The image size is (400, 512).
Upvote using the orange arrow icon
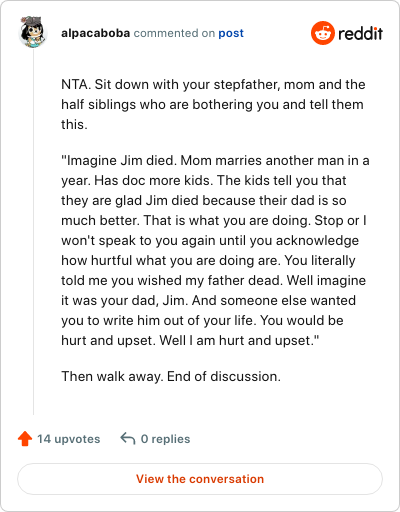pyautogui.click(x=25, y=439)
